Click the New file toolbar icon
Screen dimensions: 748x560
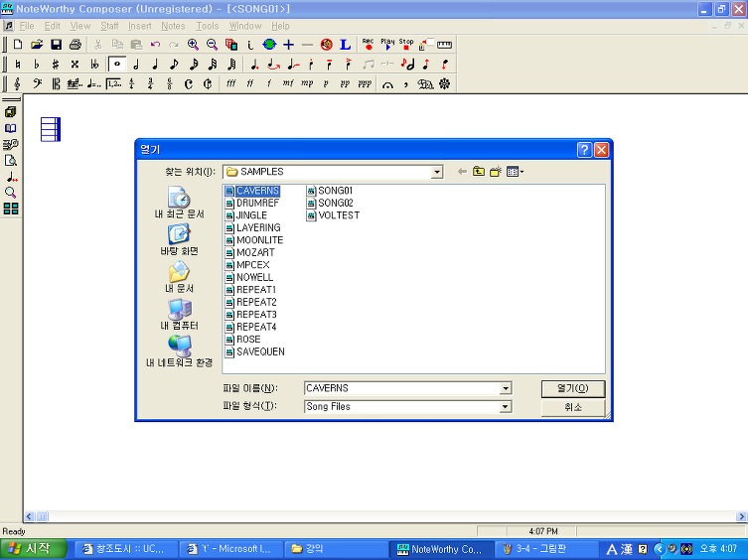tap(18, 45)
